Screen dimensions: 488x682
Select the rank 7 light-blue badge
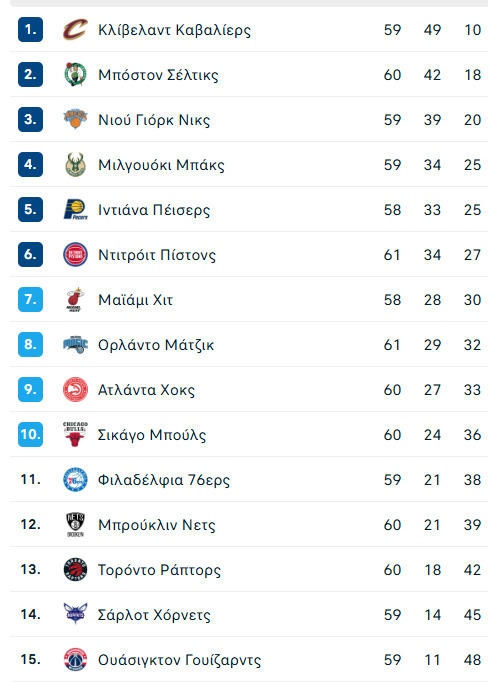pyautogui.click(x=30, y=300)
